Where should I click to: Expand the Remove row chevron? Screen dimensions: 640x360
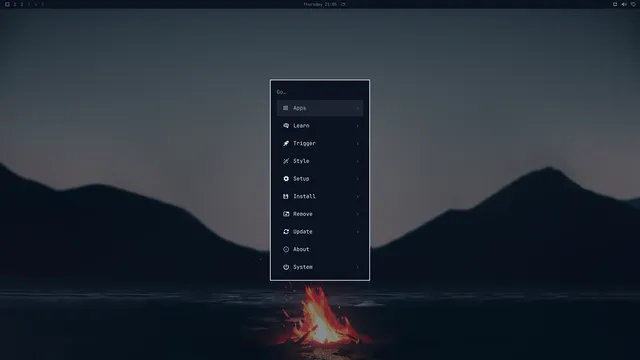[358, 214]
